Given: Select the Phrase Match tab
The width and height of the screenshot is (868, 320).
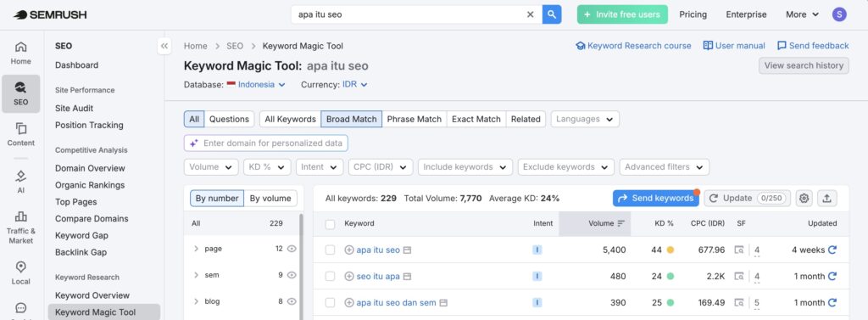Looking at the screenshot, I should pyautogui.click(x=414, y=119).
